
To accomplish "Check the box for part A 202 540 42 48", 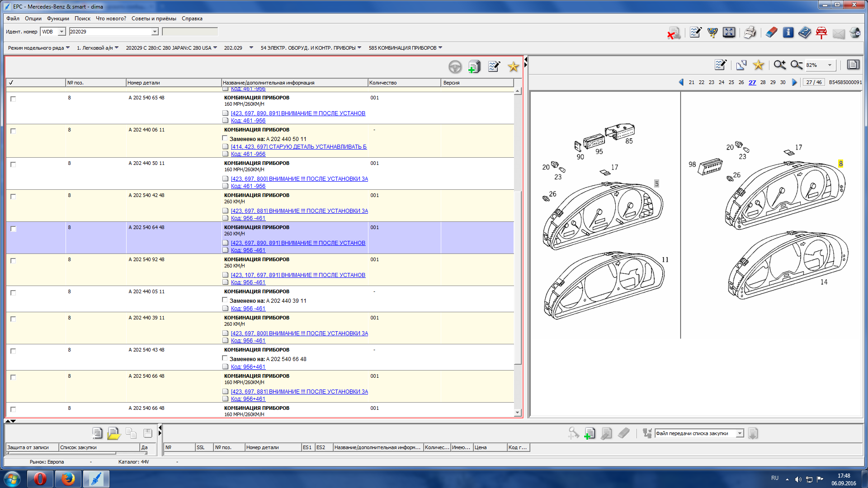I will (x=13, y=197).
